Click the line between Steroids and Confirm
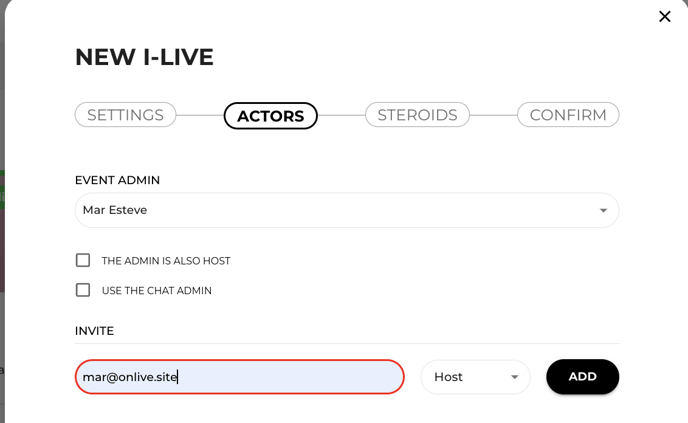 tap(494, 115)
